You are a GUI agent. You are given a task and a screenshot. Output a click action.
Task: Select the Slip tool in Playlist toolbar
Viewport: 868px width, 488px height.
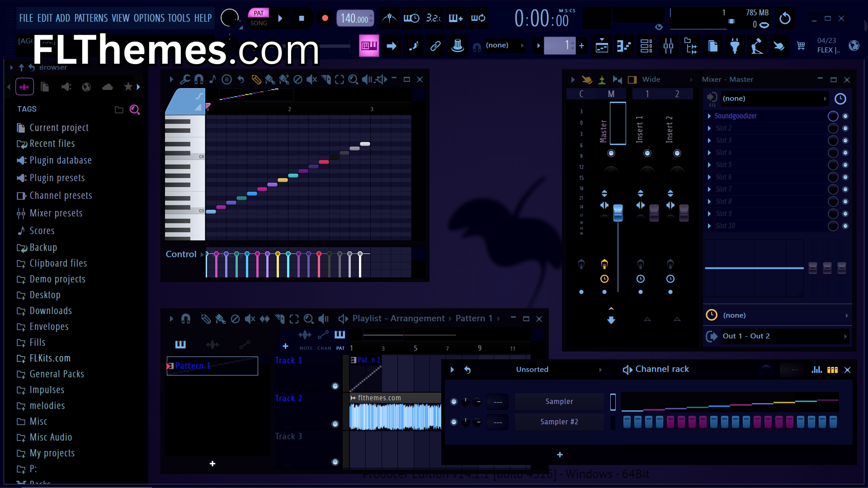(264, 319)
